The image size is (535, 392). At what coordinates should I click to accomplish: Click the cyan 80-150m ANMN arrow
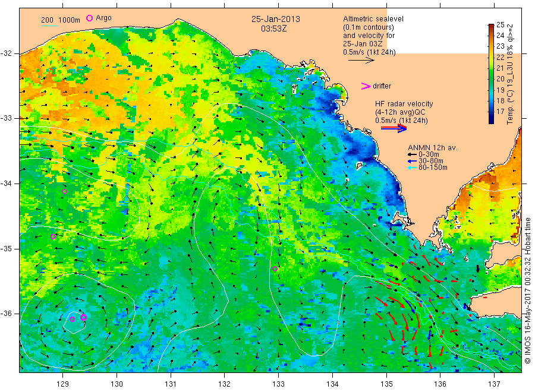coord(413,167)
